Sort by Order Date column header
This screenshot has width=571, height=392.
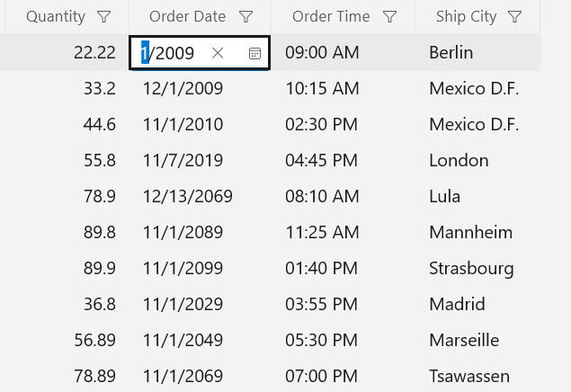click(x=187, y=17)
